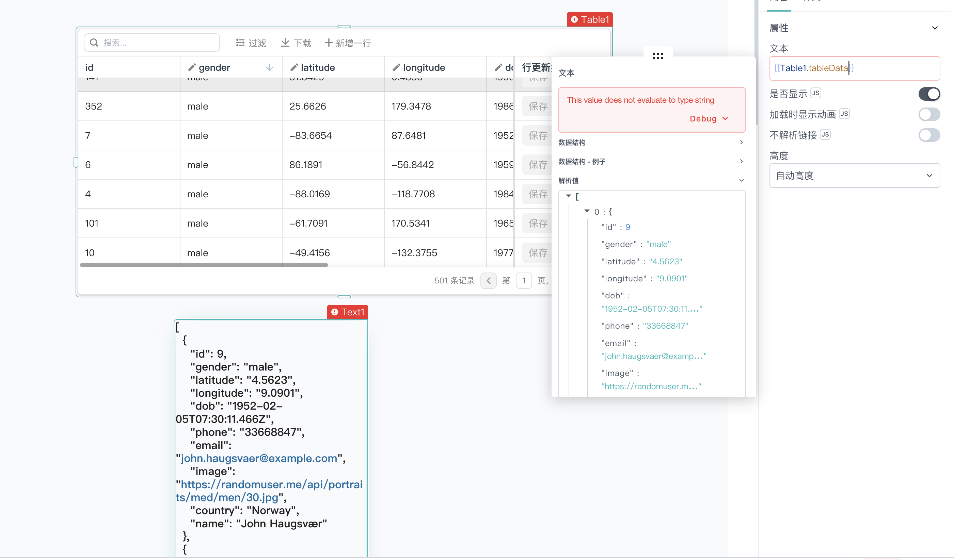The width and height of the screenshot is (954, 560).
Task: Click the 501 条记录 record count text
Action: [x=454, y=280]
